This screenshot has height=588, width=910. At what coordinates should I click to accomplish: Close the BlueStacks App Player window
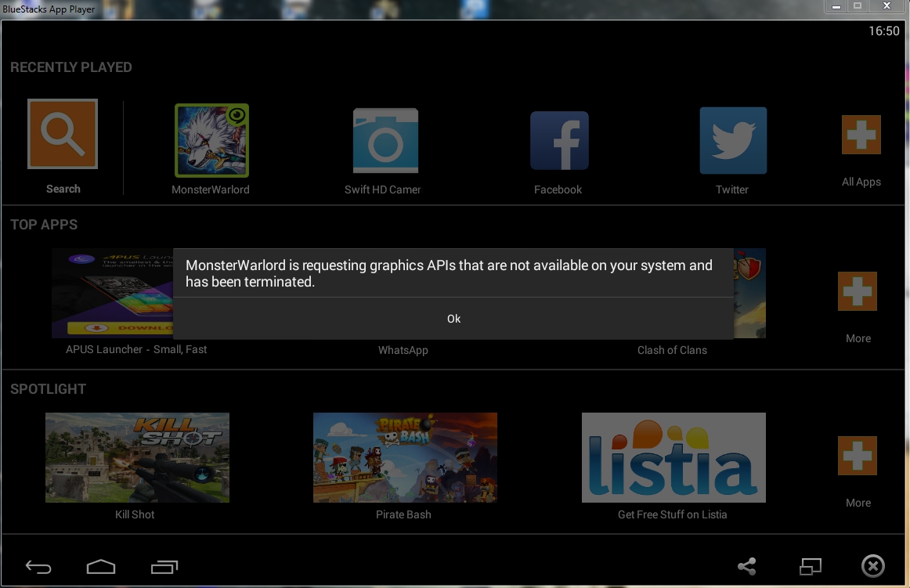[887, 6]
